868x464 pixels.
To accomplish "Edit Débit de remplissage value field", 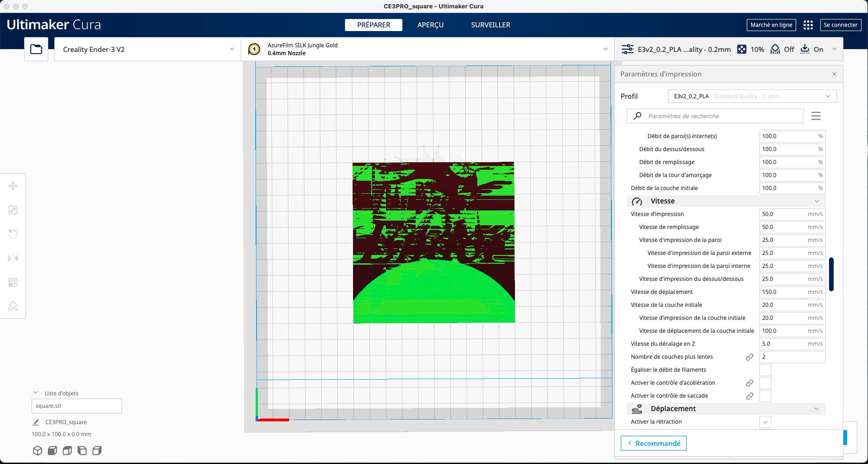I will pos(792,162).
